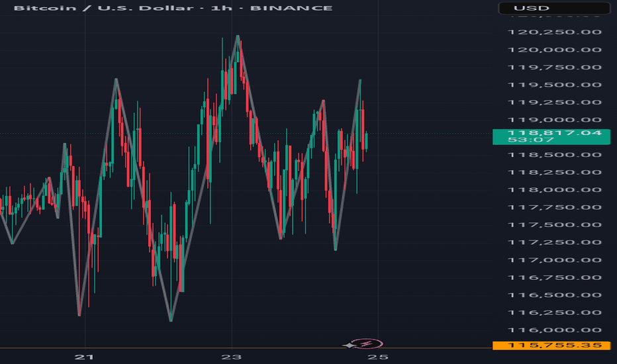Click the 116,500.00 price axis label
This screenshot has width=617, height=364.
[555, 295]
